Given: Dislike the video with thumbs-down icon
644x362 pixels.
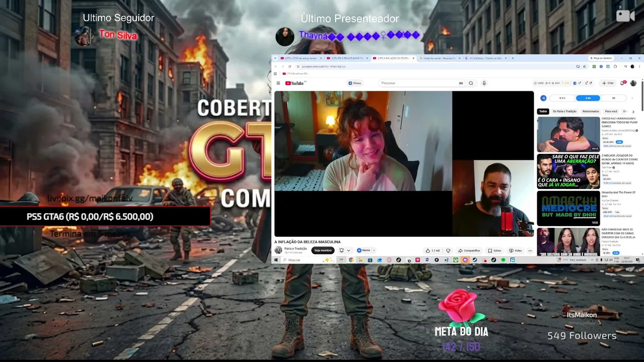Looking at the screenshot, I should click(448, 250).
